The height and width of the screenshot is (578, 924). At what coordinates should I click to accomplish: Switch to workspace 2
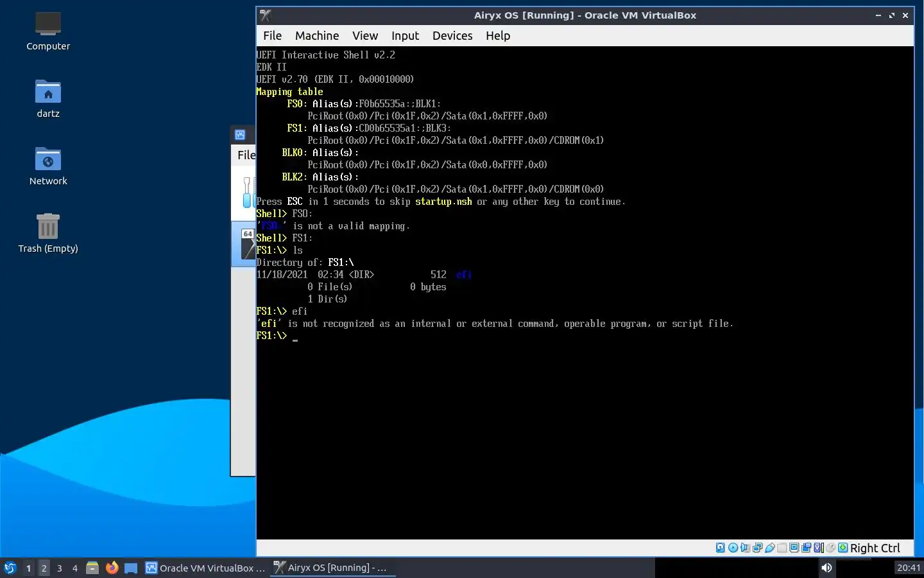click(x=44, y=568)
